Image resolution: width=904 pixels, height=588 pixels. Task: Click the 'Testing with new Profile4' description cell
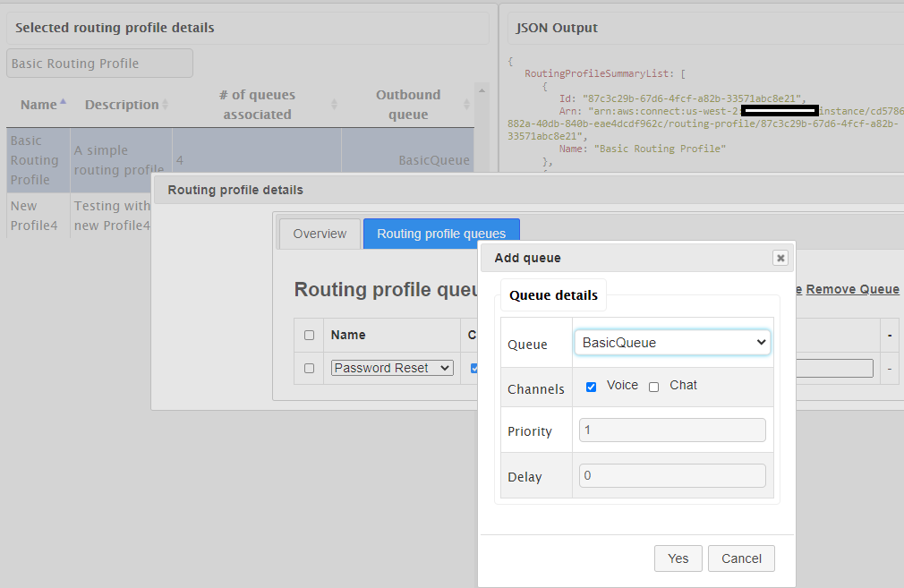pos(111,215)
